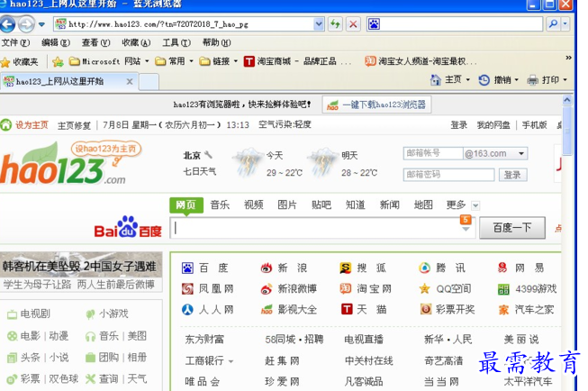Add to favorites bar star icon

click(58, 62)
